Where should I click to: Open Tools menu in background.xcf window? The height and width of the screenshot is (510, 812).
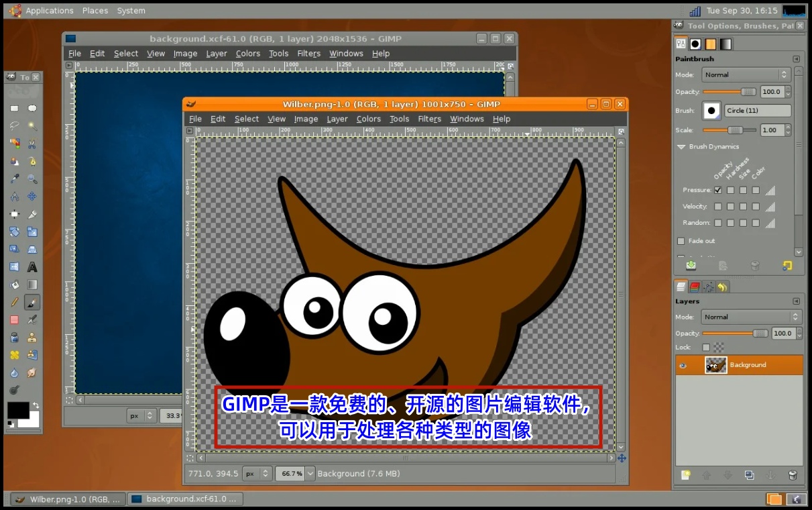click(x=278, y=54)
